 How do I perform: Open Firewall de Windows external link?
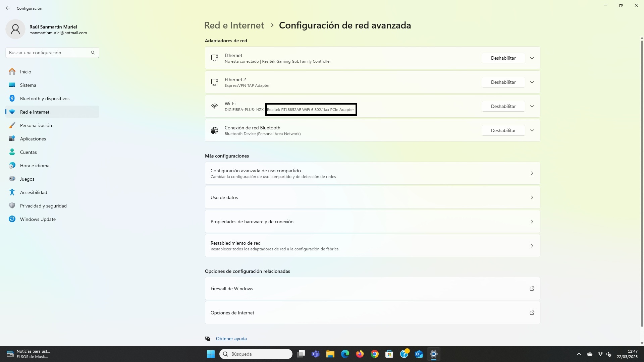pos(532,289)
